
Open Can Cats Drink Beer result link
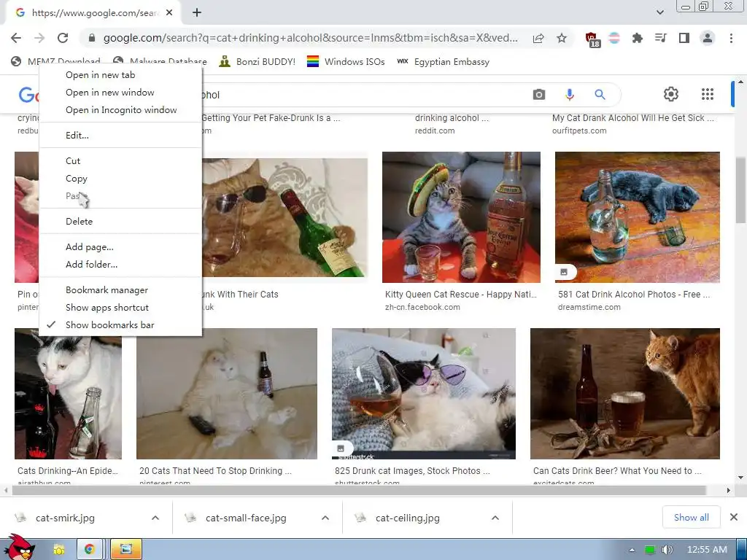(617, 471)
